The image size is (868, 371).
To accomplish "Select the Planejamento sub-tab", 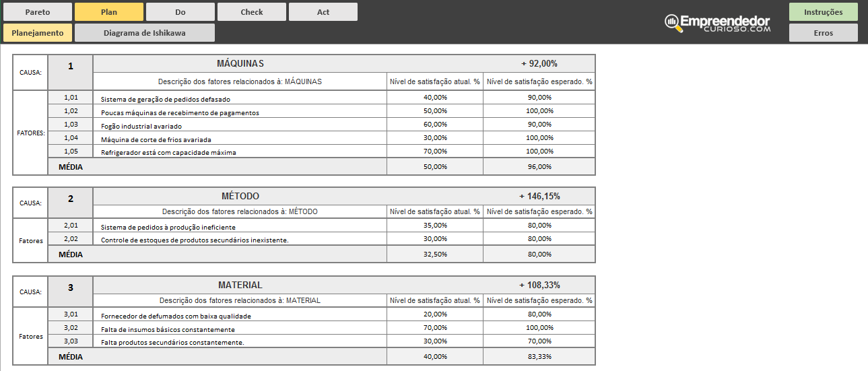I will 37,33.
